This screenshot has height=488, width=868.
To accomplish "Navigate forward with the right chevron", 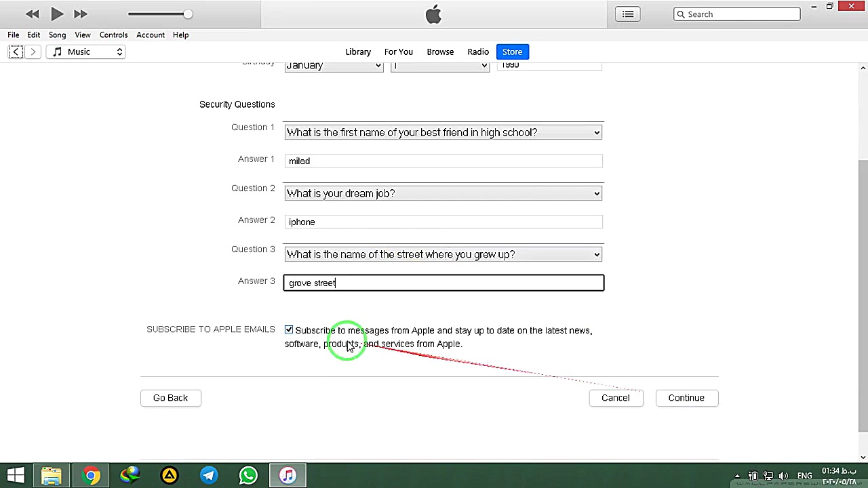I will [x=33, y=52].
